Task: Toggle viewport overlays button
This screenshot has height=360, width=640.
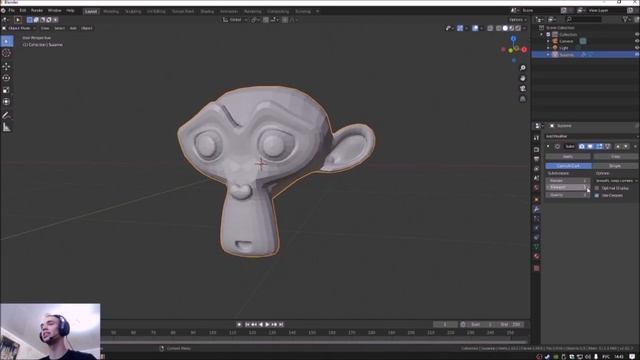Action: pos(475,28)
